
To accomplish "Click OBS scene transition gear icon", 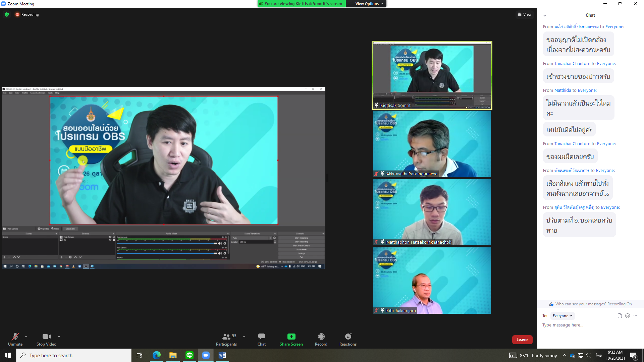I will tap(274, 238).
